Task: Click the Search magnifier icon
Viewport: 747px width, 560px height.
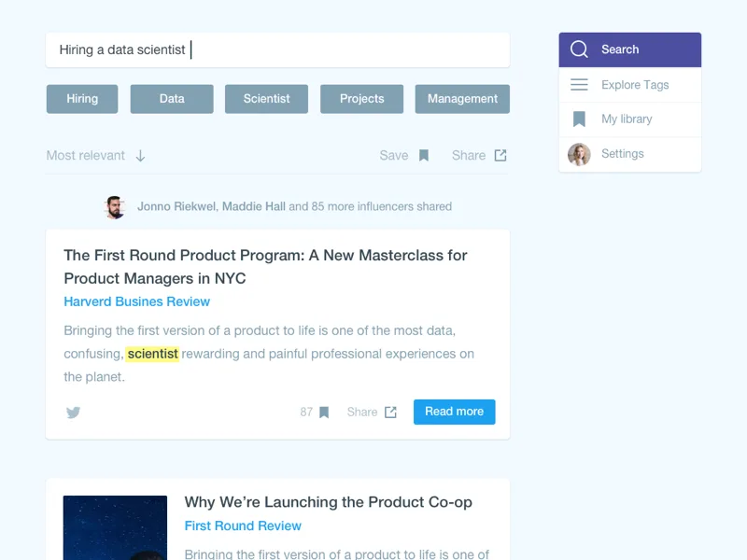Action: 579,49
